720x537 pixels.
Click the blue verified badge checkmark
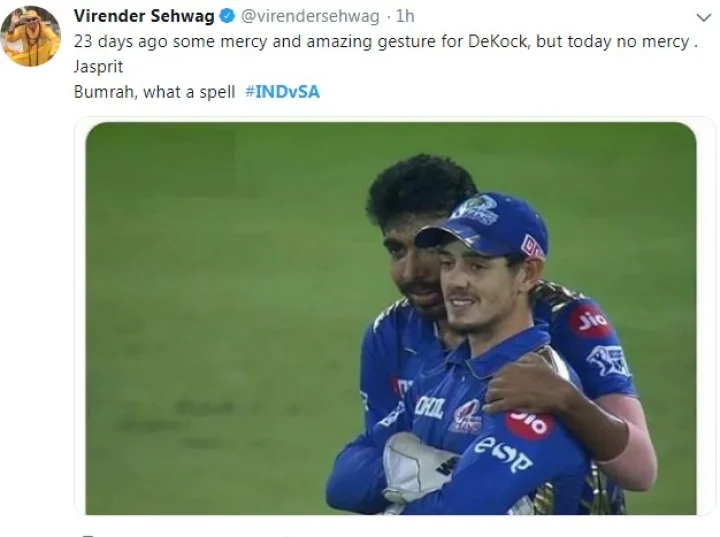coord(227,17)
